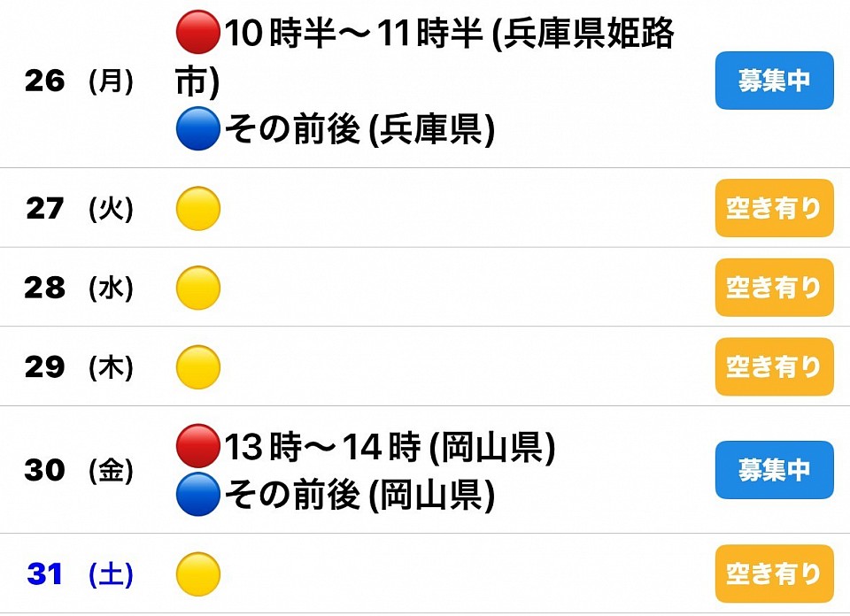Choose the 空き有り button for Saturday the 31st
850x616 pixels.
pos(774,574)
